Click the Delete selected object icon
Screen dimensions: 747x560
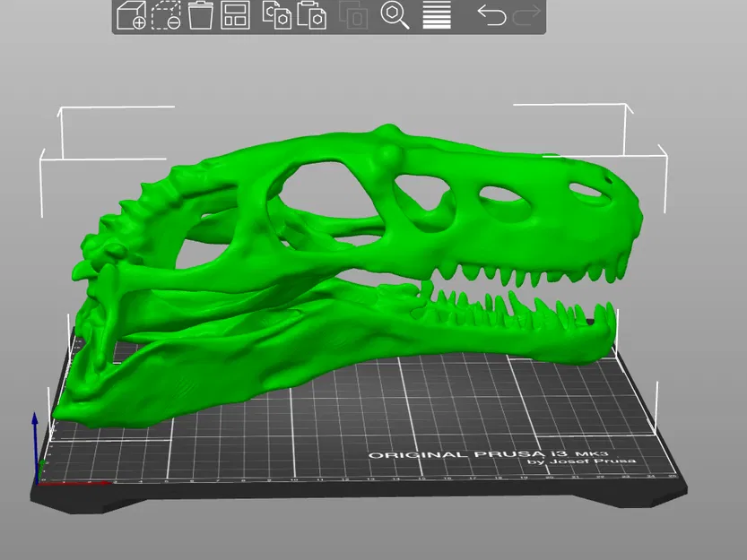(166, 15)
